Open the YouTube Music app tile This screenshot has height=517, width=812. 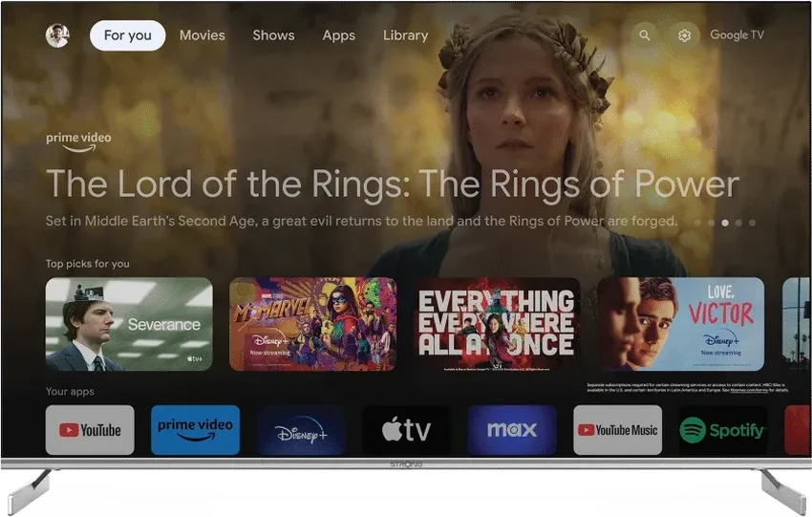tap(618, 430)
